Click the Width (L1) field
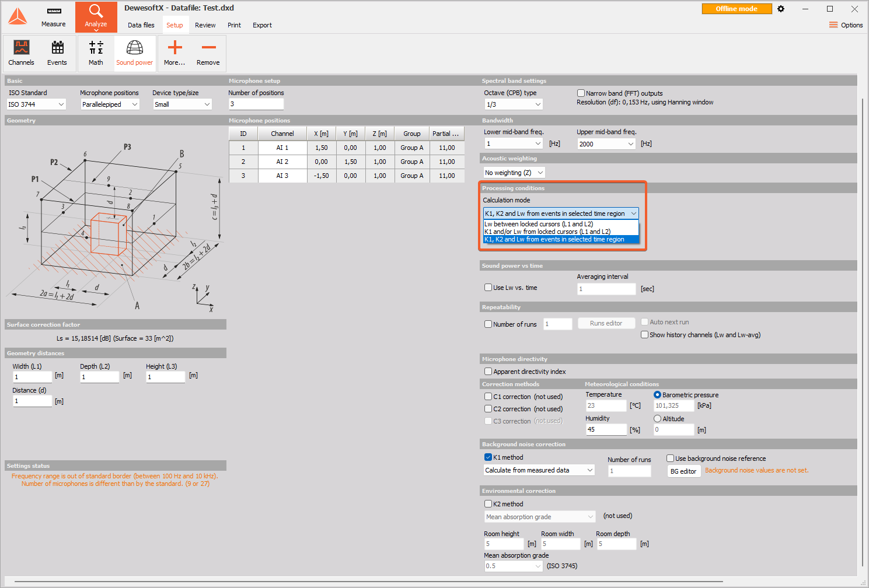 coord(33,377)
